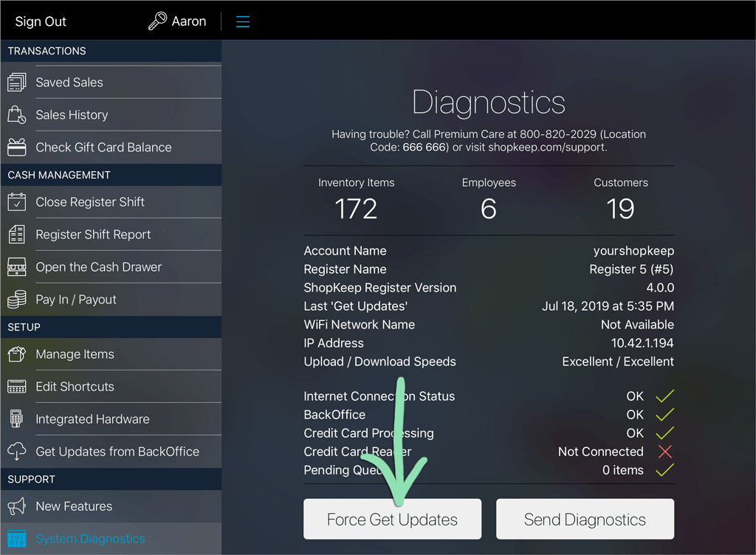Click the Customers count 19
The image size is (756, 555).
[x=620, y=209]
